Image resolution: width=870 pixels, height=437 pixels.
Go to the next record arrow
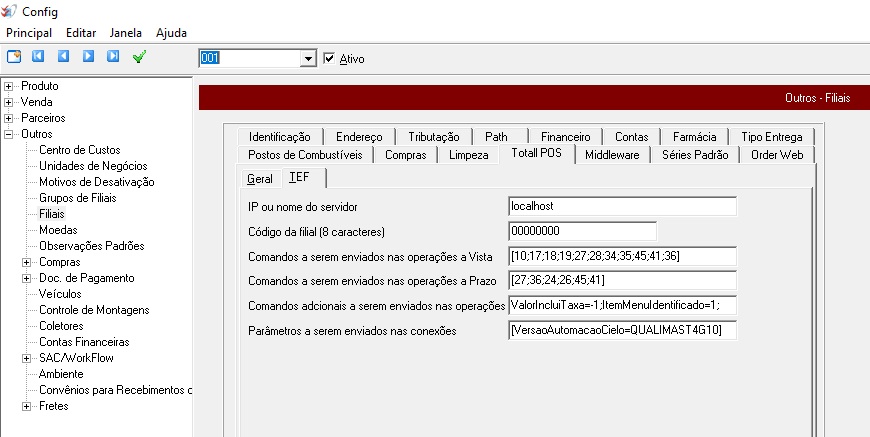click(88, 57)
